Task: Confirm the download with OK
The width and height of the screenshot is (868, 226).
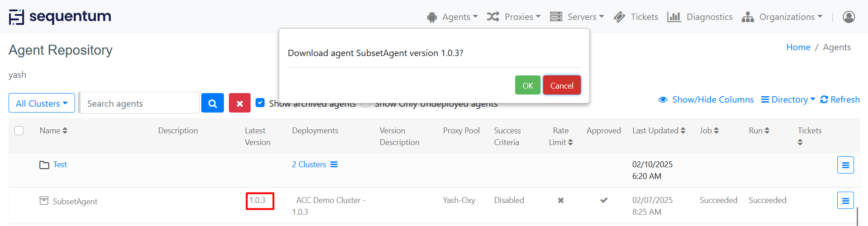Action: (527, 85)
